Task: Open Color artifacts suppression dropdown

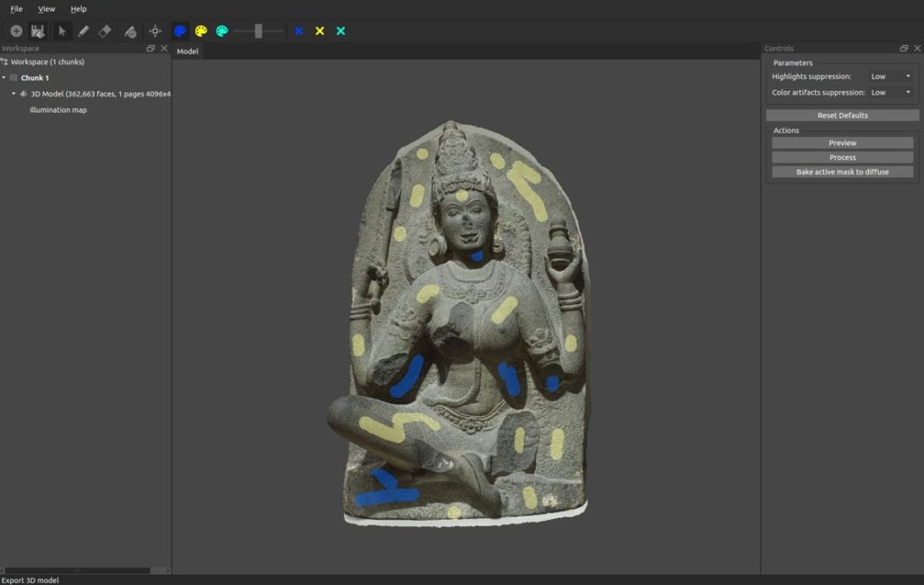Action: click(x=891, y=92)
